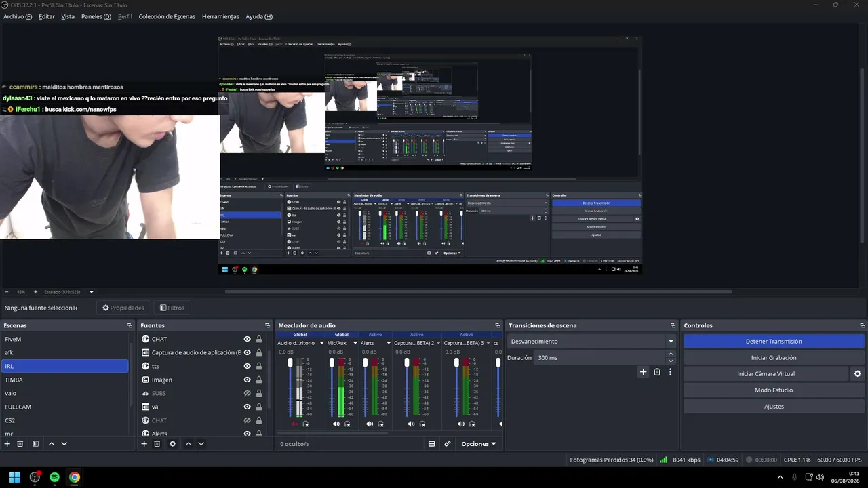Delete the selected scene with the trash icon

click(x=20, y=444)
